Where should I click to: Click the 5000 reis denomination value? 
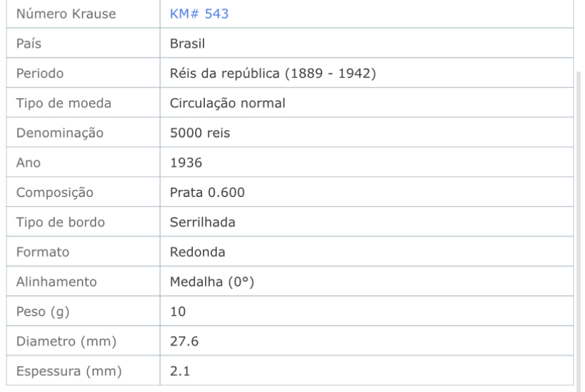point(200,133)
